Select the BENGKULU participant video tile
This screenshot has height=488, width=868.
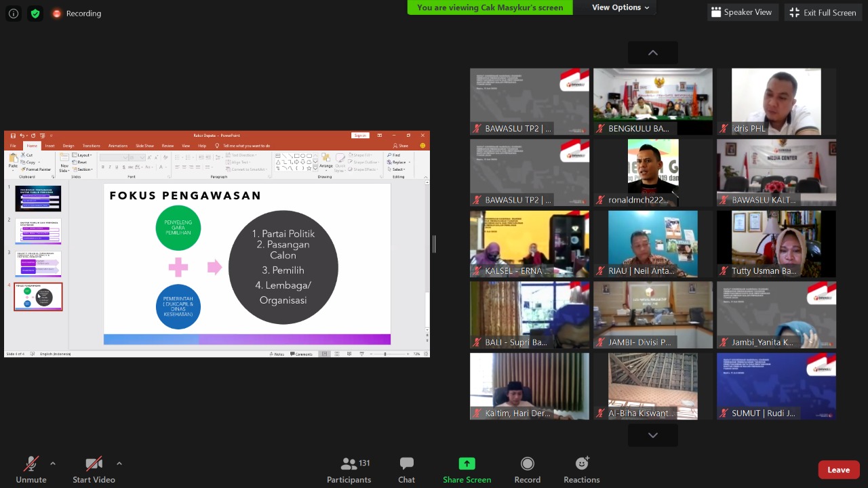point(652,101)
